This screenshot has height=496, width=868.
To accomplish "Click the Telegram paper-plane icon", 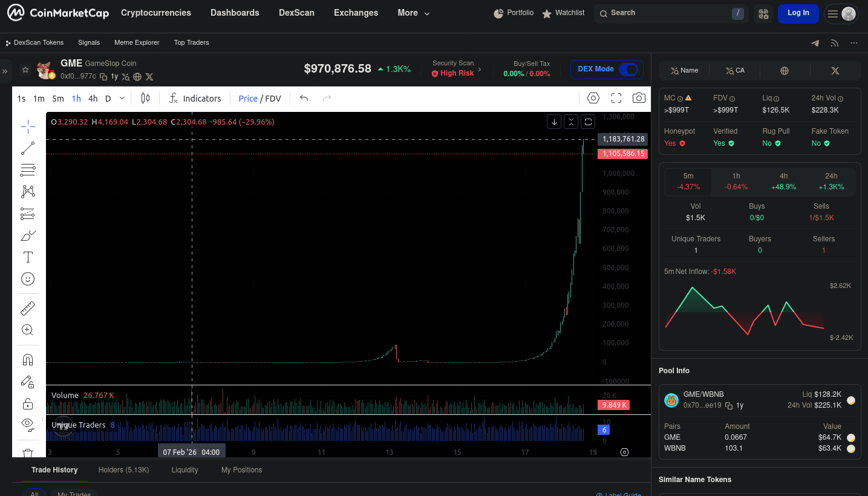I will (815, 43).
